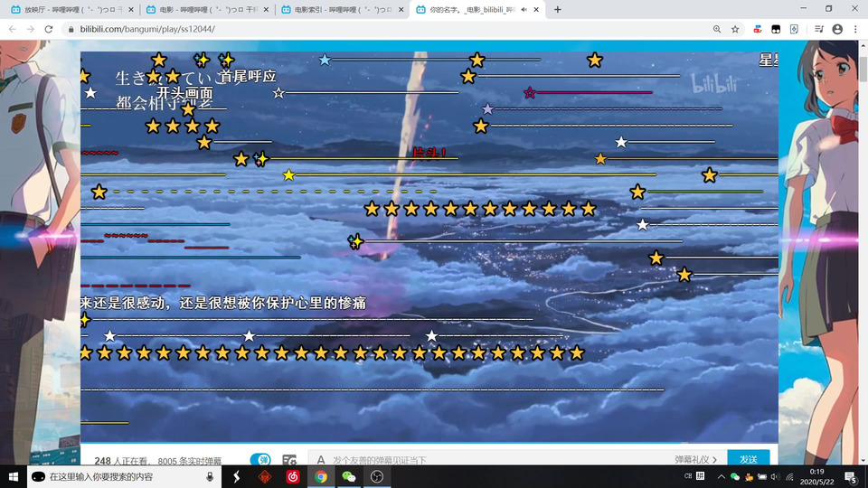
Task: Close the 你的名字 tab
Action: coord(536,9)
